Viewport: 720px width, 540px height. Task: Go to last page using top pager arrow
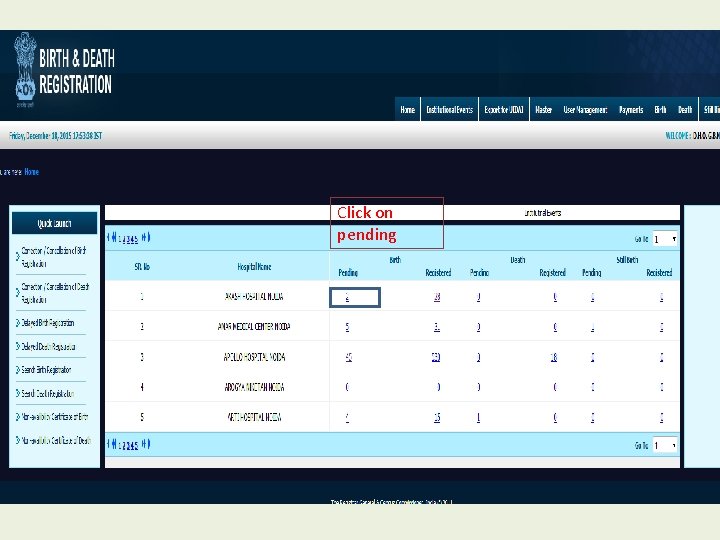(x=148, y=237)
